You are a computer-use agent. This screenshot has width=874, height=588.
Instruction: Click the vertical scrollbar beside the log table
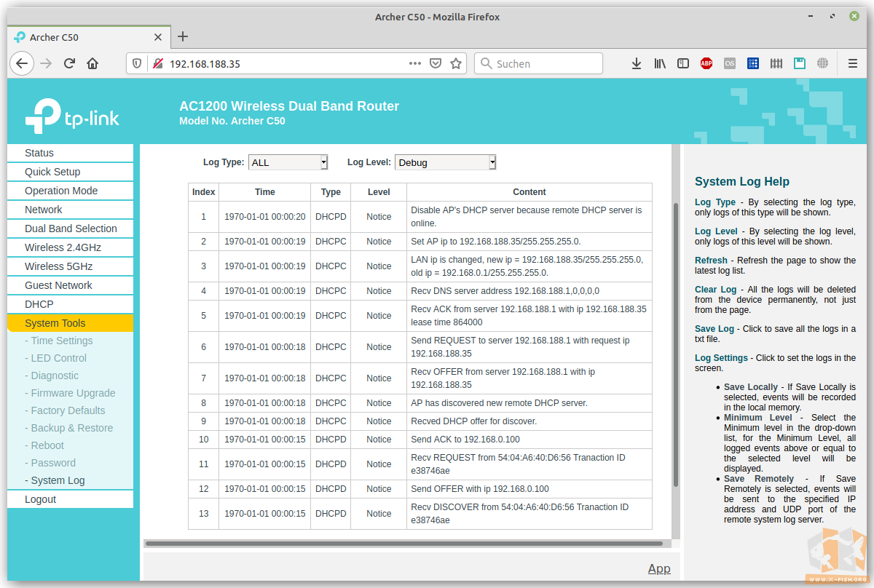(x=675, y=345)
